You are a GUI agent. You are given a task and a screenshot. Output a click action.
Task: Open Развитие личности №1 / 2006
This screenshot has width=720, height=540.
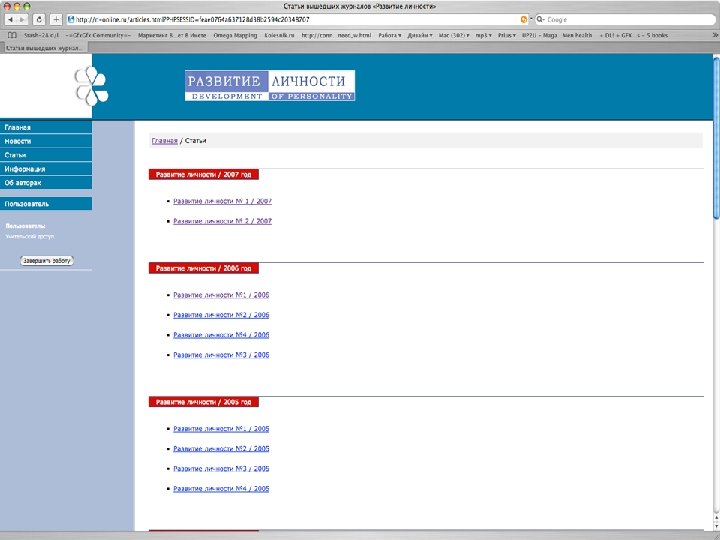[x=221, y=295]
